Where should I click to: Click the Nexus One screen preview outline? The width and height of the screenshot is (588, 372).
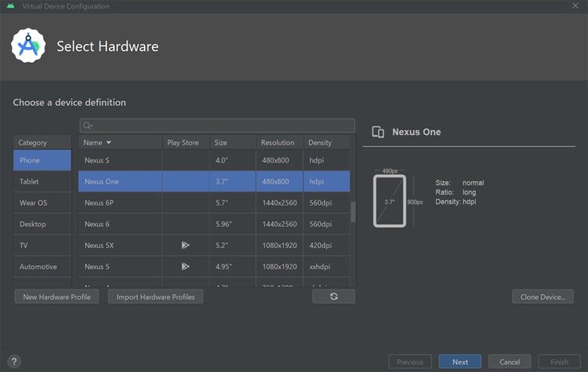tap(390, 201)
